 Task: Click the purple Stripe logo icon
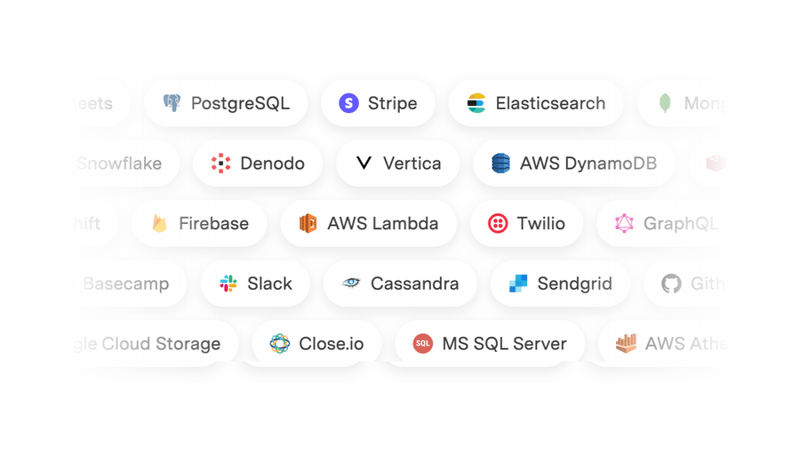pyautogui.click(x=348, y=103)
